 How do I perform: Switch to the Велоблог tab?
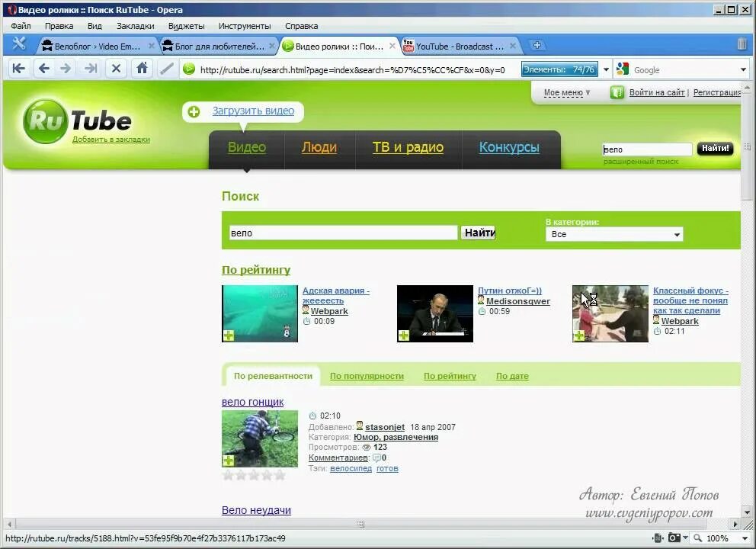coord(97,47)
